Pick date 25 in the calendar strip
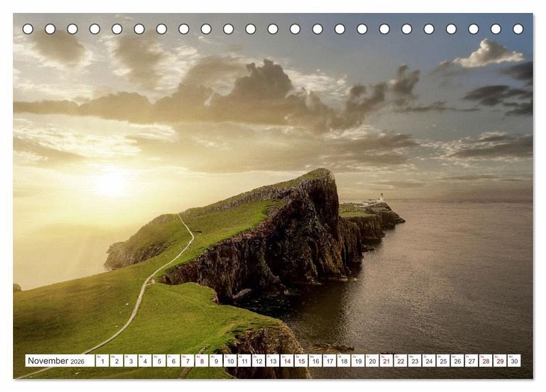This screenshot has height=392, width=546. (443, 361)
